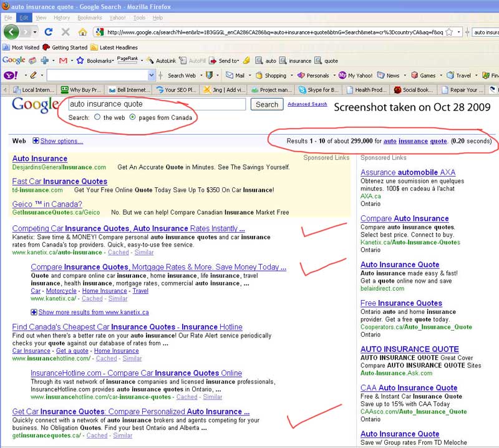
Task: Click the Yahoo! logo in Yahoo toolbar
Action: click(x=11, y=75)
